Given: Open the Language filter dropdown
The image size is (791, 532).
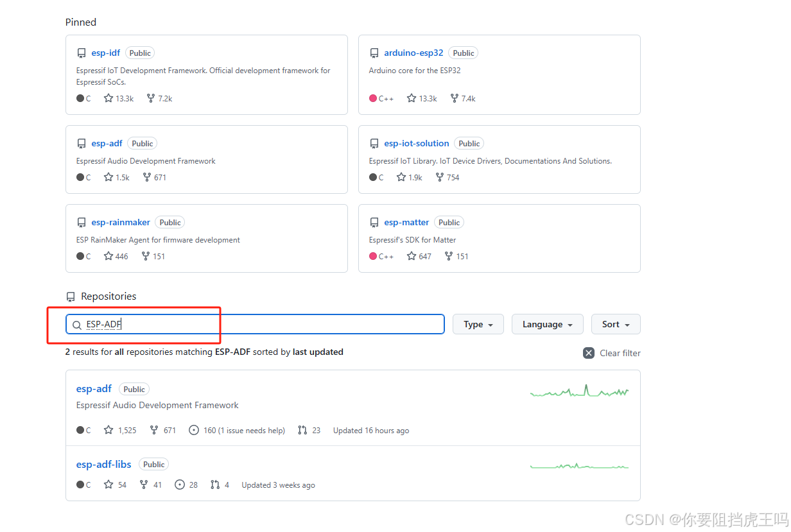Looking at the screenshot, I should pos(548,324).
